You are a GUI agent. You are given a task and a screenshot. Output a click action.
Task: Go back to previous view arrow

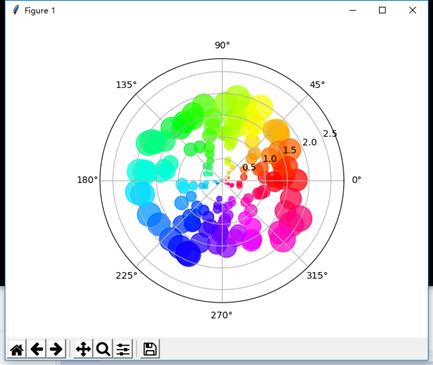tap(37, 349)
